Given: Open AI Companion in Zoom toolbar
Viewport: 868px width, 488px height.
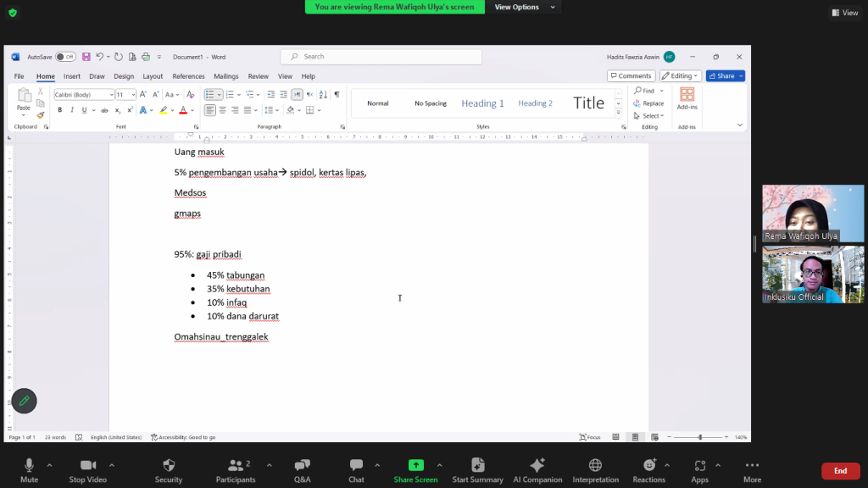Looking at the screenshot, I should point(537,471).
